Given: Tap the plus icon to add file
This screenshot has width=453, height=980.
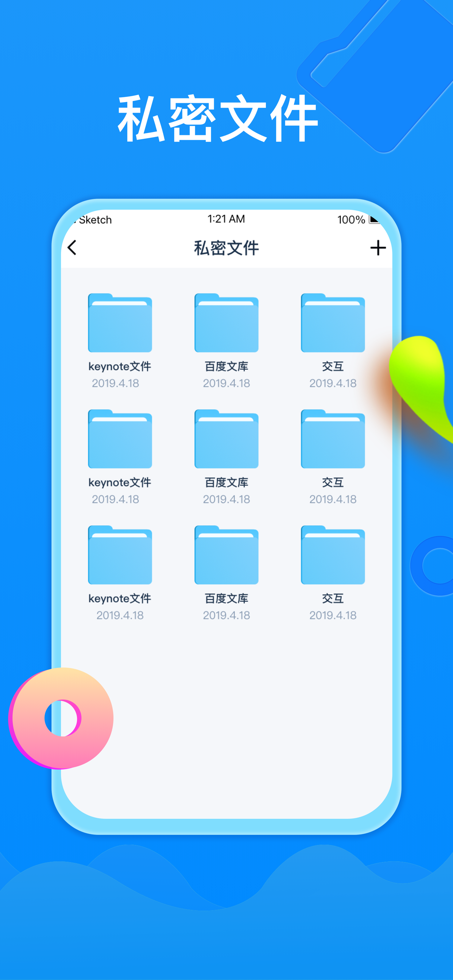Looking at the screenshot, I should pos(378,248).
